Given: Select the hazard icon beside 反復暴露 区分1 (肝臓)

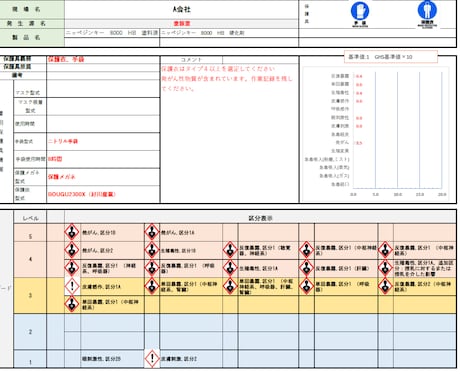Looking at the screenshot, I should [306, 268].
